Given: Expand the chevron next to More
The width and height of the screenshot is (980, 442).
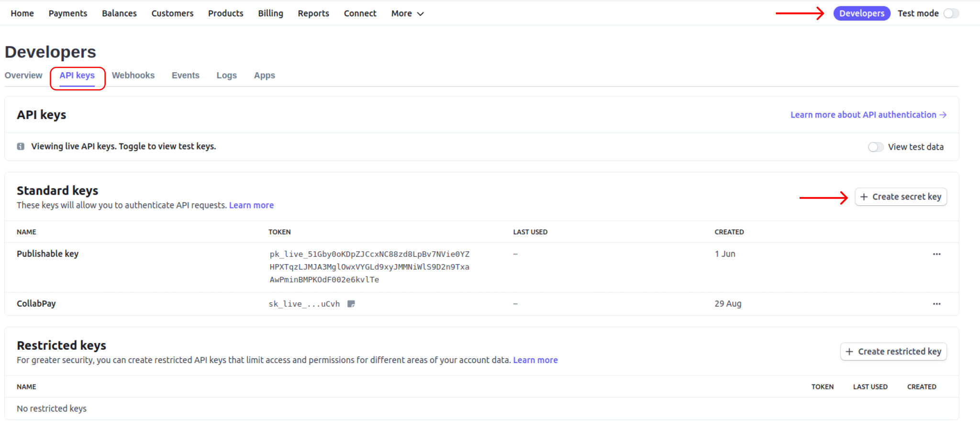Looking at the screenshot, I should coord(420,13).
